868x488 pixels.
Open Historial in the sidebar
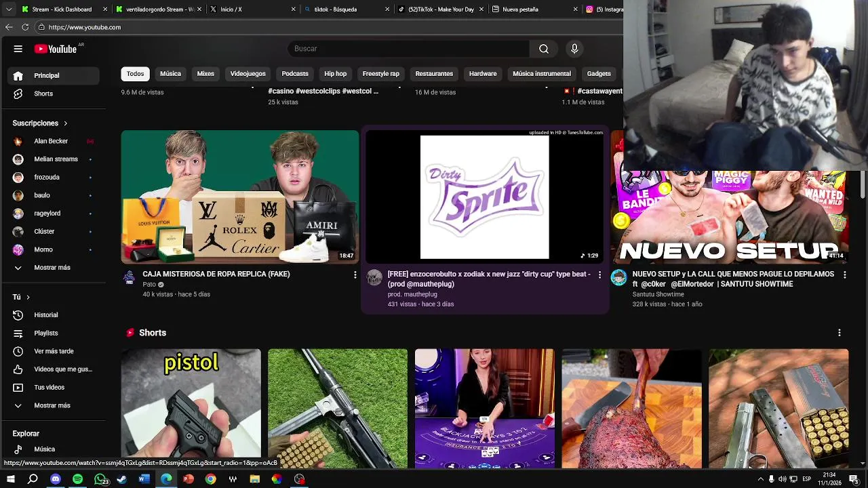[x=53, y=315]
